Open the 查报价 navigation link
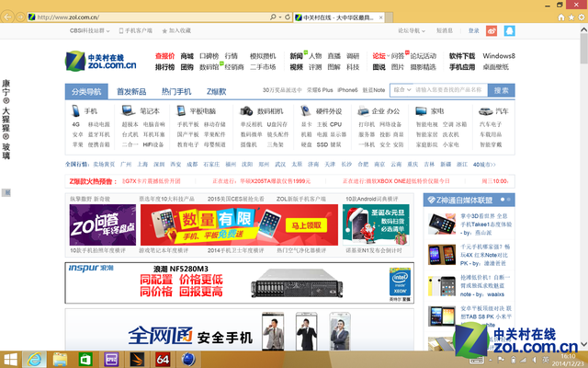The height and width of the screenshot is (368, 588). [165, 56]
